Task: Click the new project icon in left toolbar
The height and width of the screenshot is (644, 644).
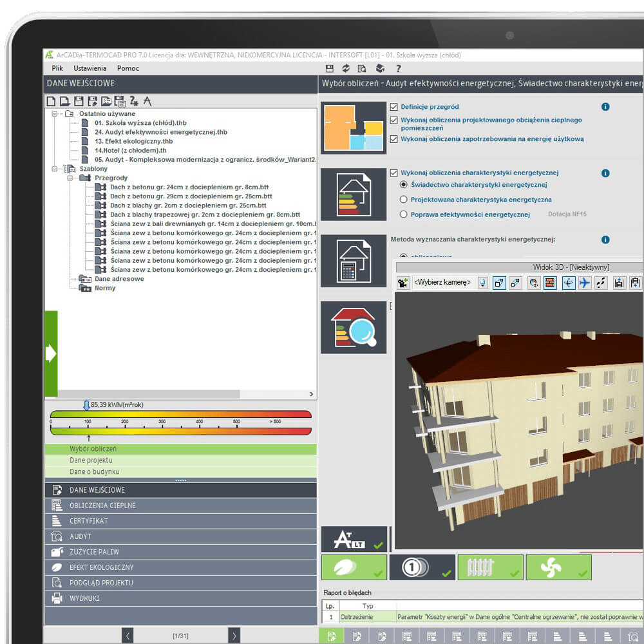Action: (52, 101)
